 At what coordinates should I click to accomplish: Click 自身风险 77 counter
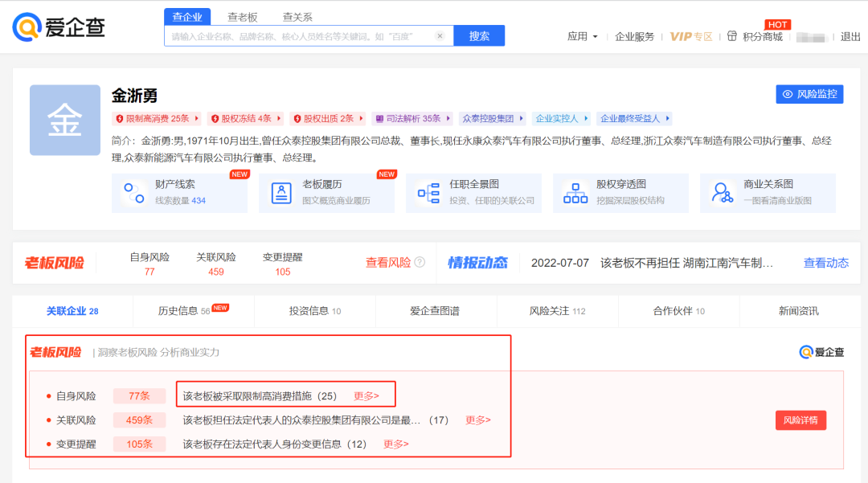(x=149, y=264)
